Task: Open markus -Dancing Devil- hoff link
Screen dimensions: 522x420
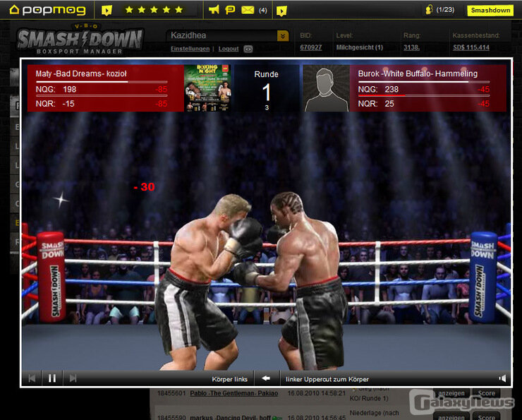Action: [x=230, y=417]
